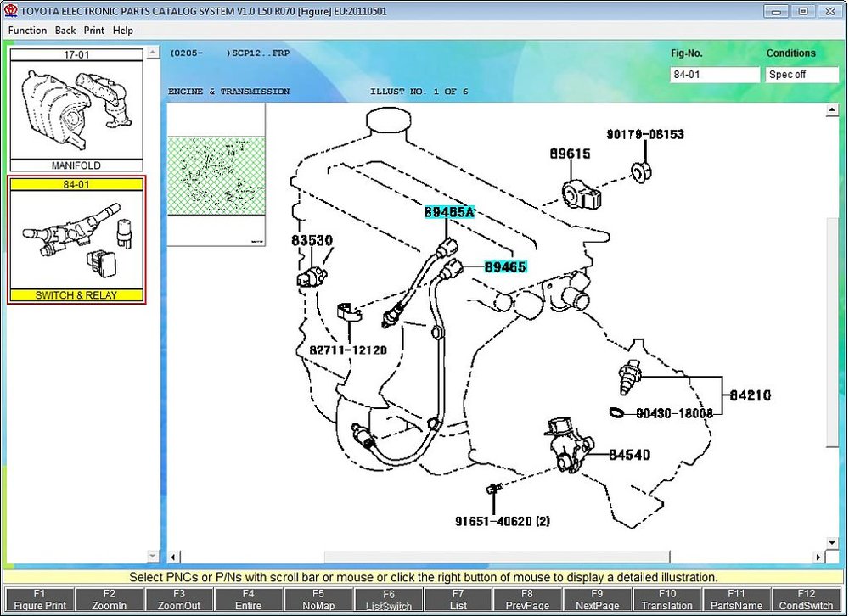Select the 84-01 SWITCH & RELAY thumbnail
Image resolution: width=849 pixels, height=616 pixels.
[76, 240]
